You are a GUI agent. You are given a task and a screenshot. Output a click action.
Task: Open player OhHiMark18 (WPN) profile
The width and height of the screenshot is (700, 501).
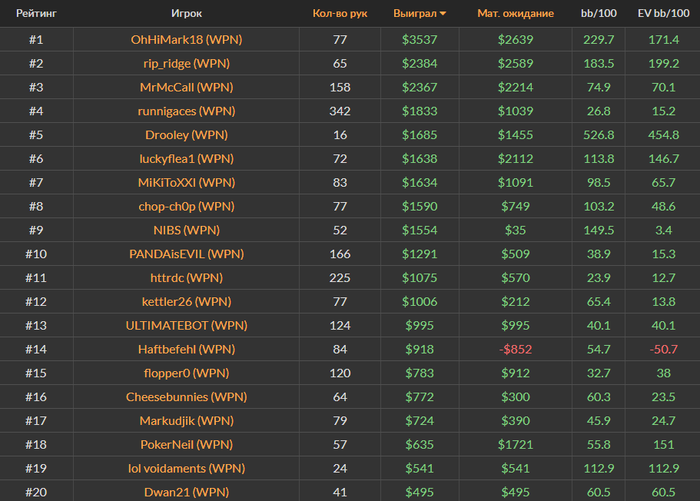tap(187, 40)
